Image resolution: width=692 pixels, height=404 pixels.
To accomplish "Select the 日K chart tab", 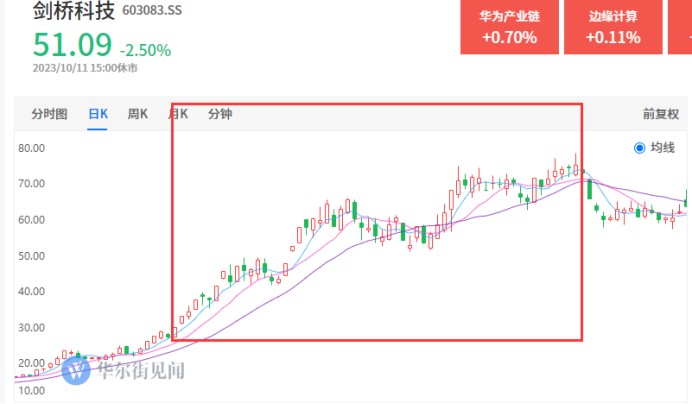I will 98,114.
